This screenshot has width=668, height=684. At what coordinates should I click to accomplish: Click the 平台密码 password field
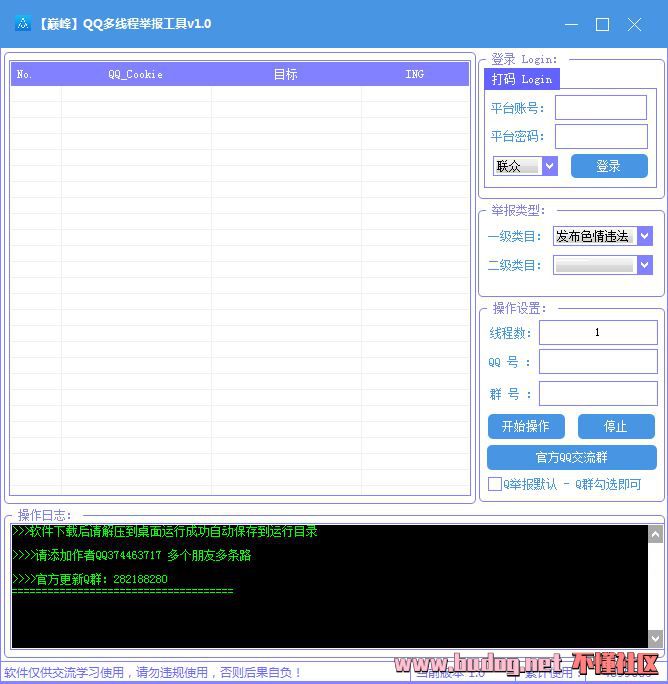pos(600,136)
